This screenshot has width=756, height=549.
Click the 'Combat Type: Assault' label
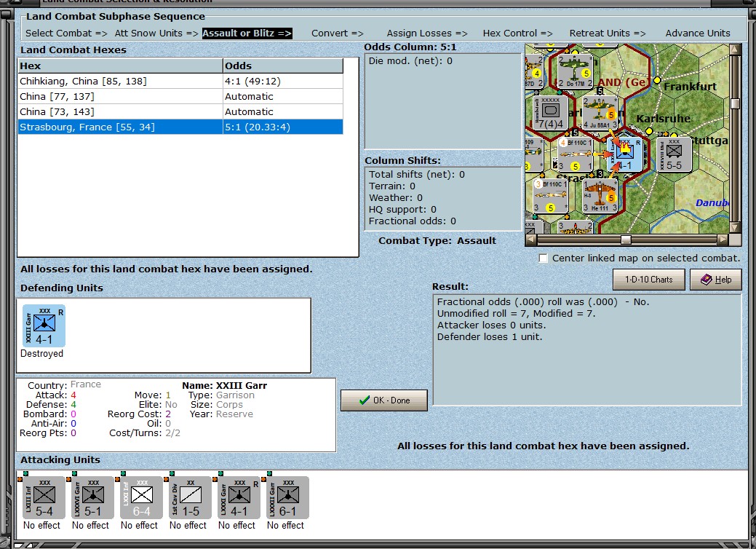(x=437, y=241)
